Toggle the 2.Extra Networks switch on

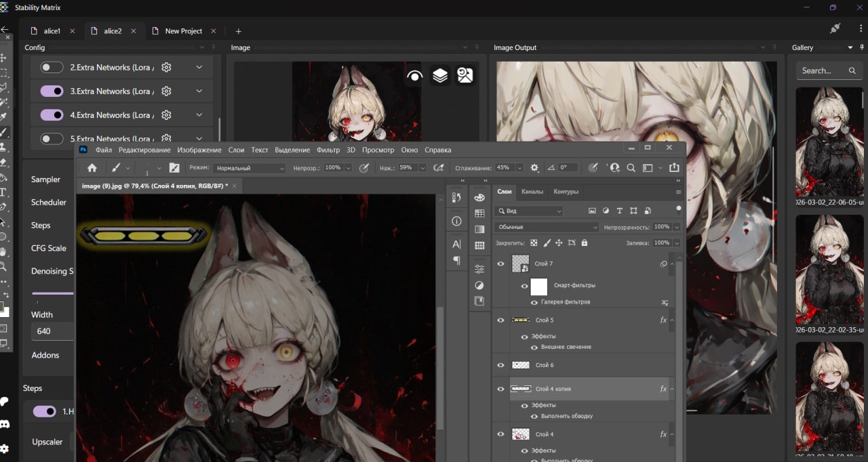tap(52, 68)
